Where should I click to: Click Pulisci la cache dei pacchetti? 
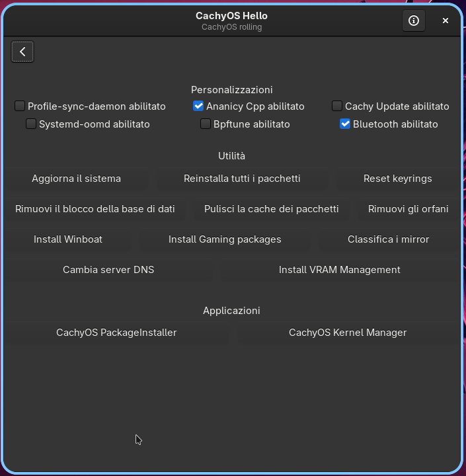tap(272, 209)
